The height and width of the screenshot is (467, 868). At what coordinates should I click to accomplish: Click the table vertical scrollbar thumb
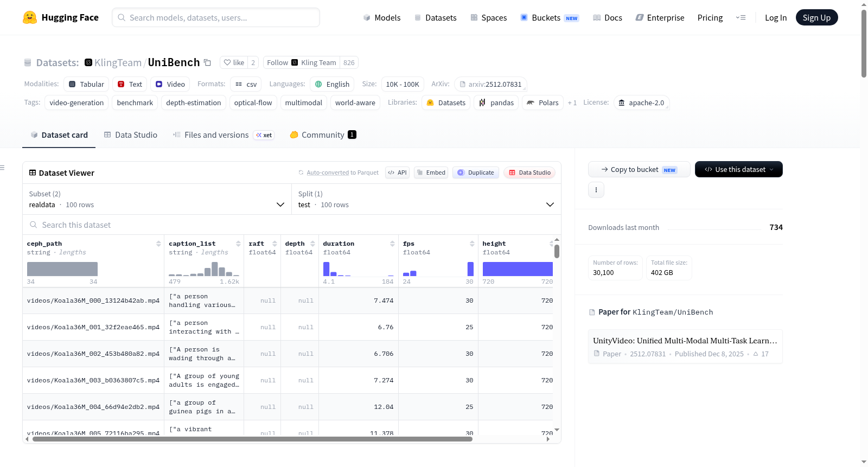point(557,251)
